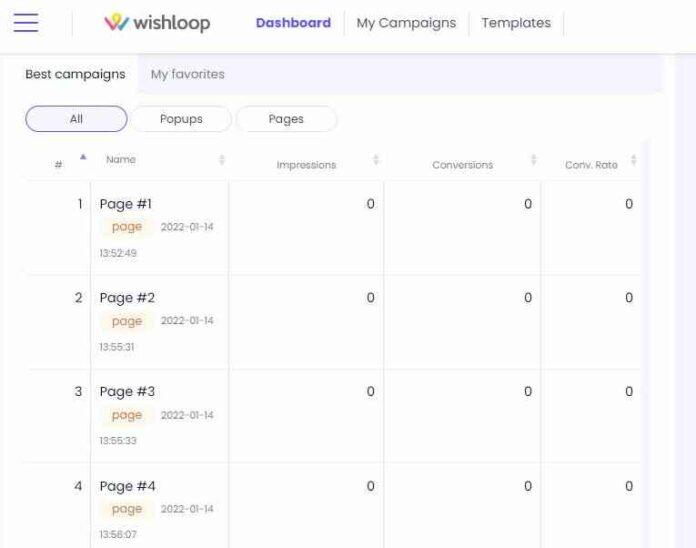Open the Templates section
Viewport: 696px width, 548px height.
click(x=516, y=23)
